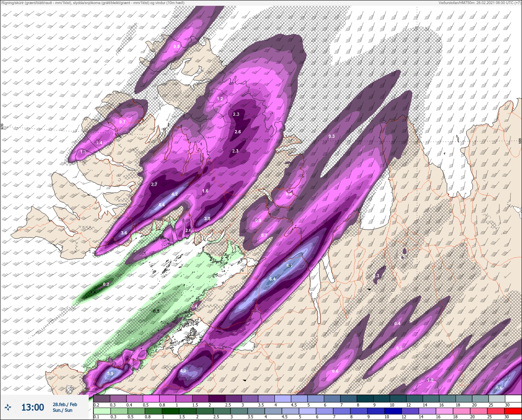Click the 0.6 value in the southern band
The height and width of the screenshot is (420, 522).
(335, 371)
